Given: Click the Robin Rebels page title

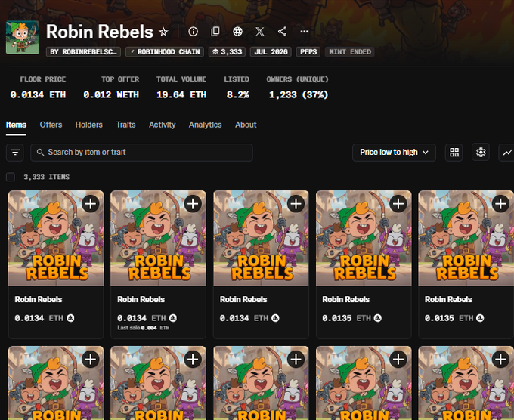Looking at the screenshot, I should click(100, 32).
